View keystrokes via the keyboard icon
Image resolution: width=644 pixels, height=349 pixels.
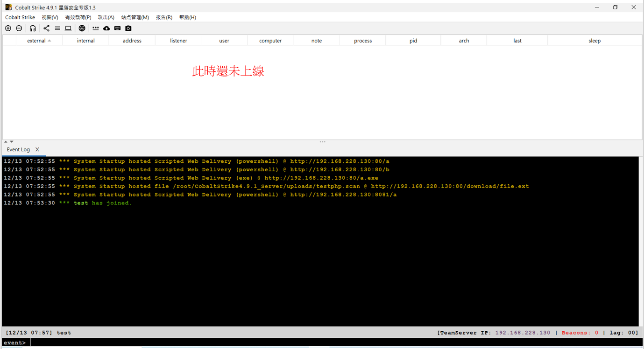(x=117, y=28)
